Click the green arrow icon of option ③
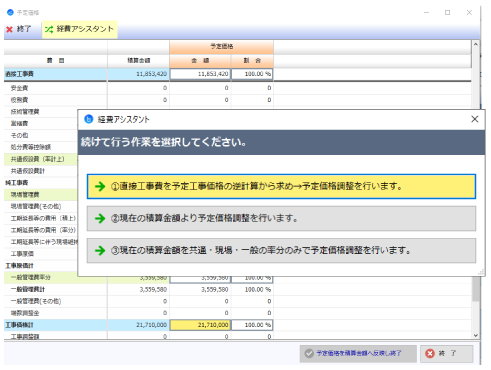This screenshot has width=491, height=370. tap(100, 250)
